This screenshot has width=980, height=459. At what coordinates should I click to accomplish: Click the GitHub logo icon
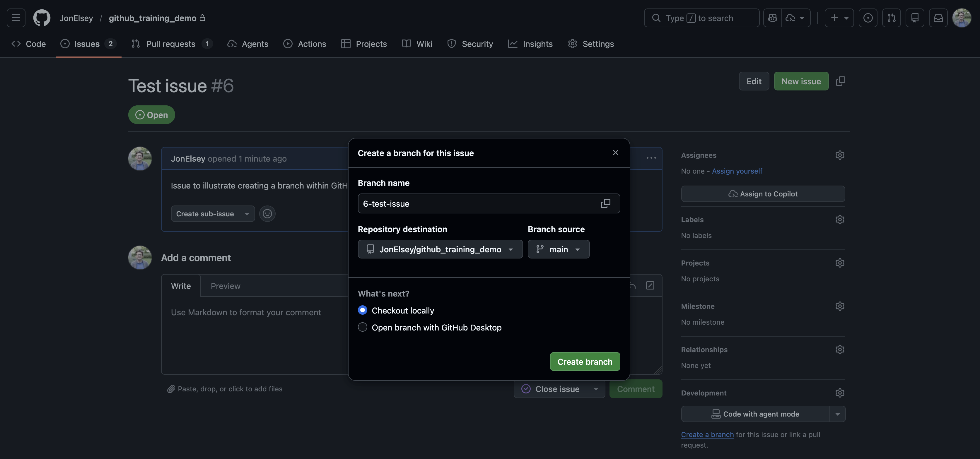42,18
